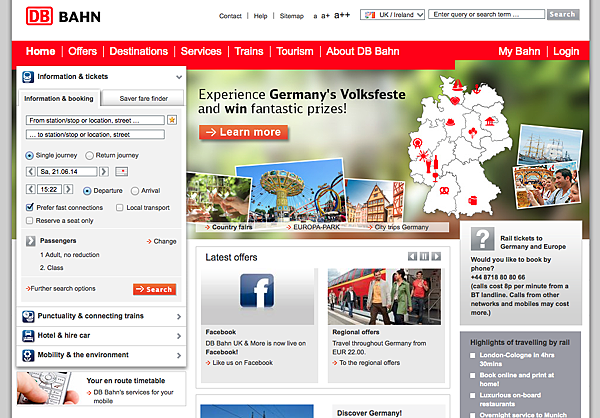Set largest font size 'a++'
This screenshot has width=600, height=418.
point(342,15)
